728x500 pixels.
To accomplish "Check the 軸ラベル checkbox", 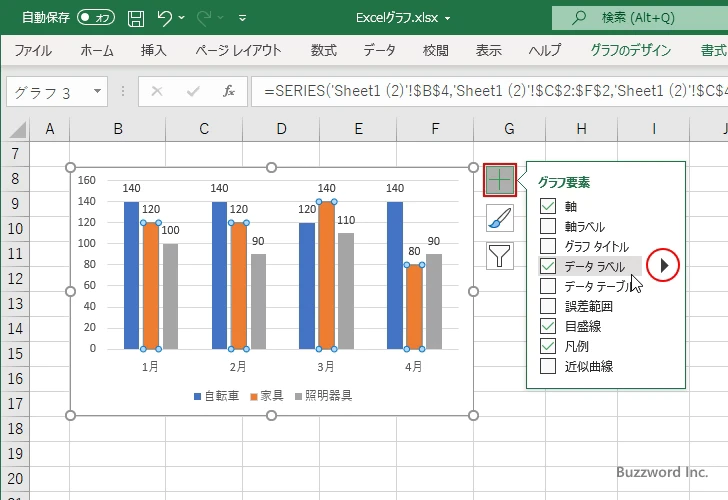I will point(548,226).
